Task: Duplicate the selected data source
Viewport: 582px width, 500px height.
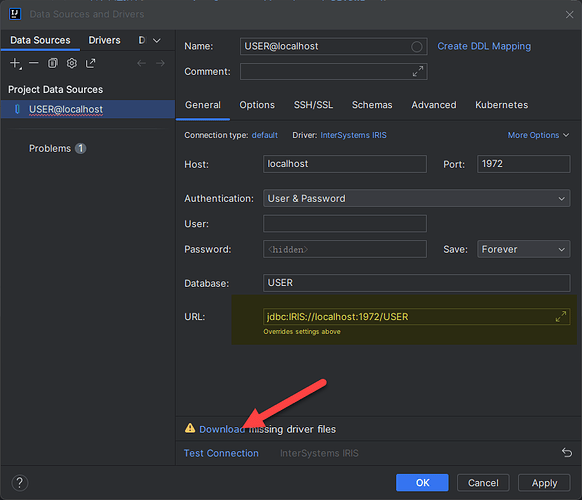Action: point(53,63)
